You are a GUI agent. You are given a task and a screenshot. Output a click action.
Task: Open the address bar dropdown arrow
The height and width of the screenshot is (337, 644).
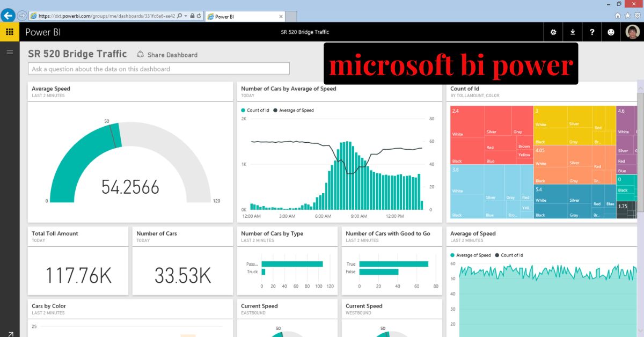[186, 16]
